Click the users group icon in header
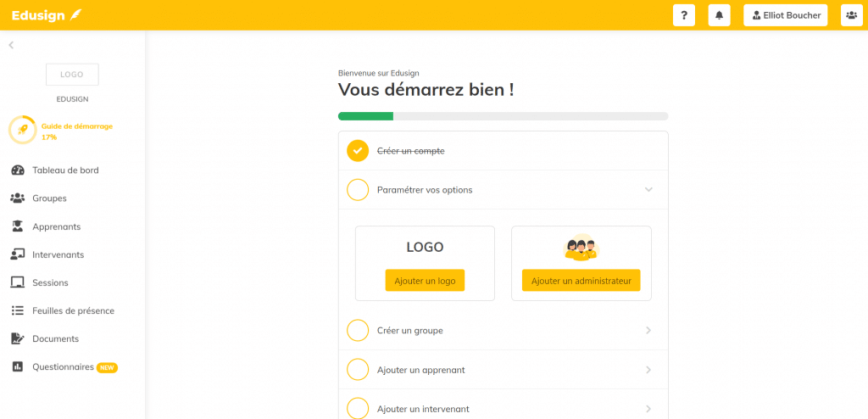 click(851, 15)
